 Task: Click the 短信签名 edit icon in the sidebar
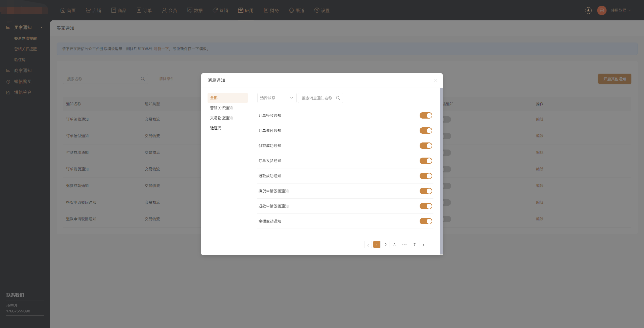click(x=8, y=92)
